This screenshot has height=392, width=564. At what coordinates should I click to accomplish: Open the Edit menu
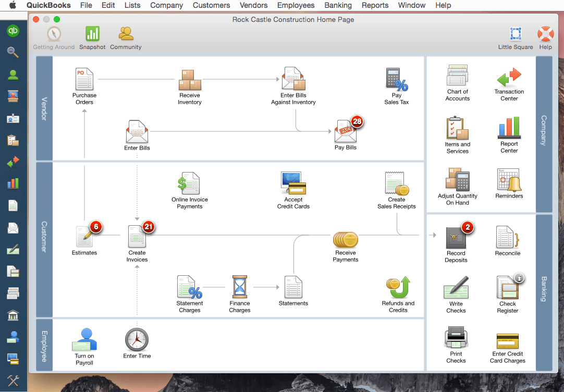tap(108, 5)
